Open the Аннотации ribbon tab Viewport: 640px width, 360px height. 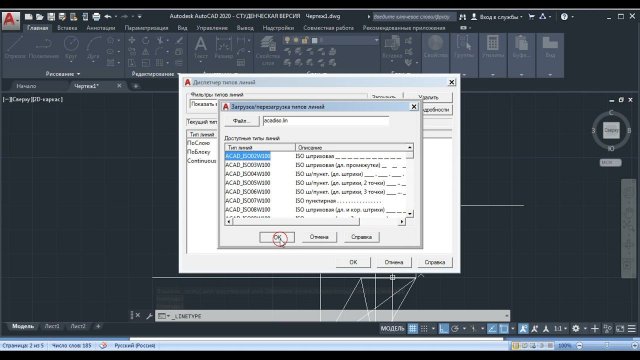(100, 28)
